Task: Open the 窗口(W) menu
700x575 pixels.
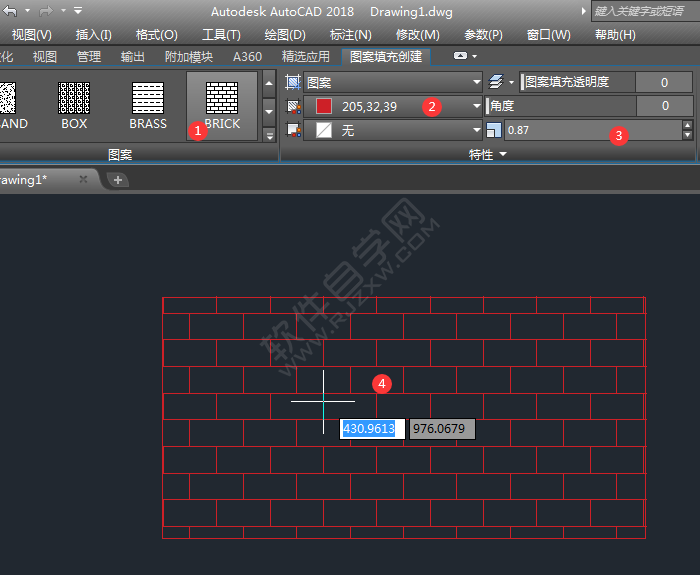Action: 548,35
